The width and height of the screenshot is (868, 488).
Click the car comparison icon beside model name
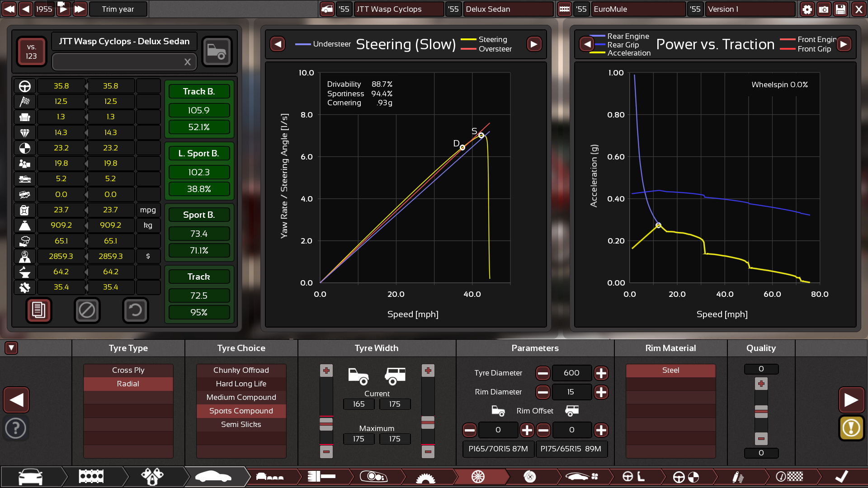point(217,52)
